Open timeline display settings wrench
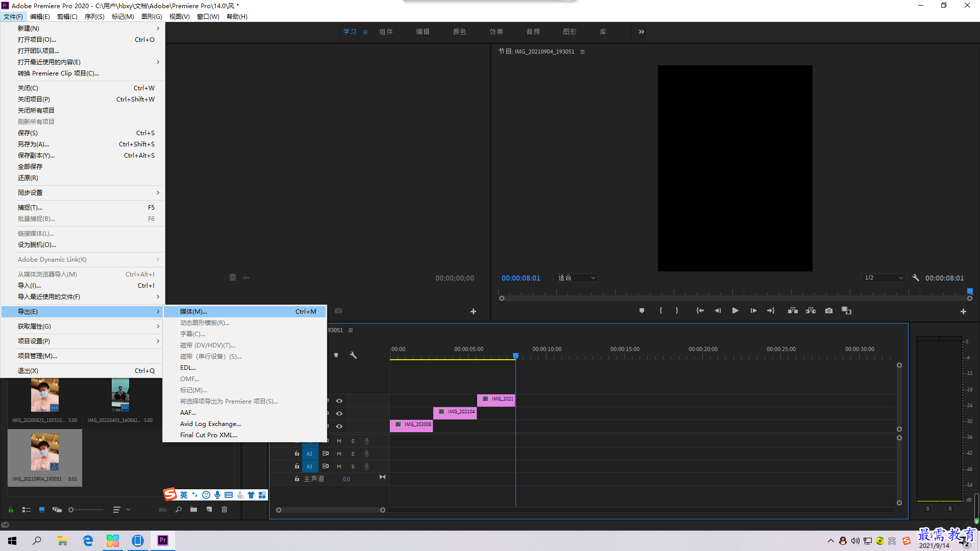This screenshot has width=980, height=551. coord(353,355)
